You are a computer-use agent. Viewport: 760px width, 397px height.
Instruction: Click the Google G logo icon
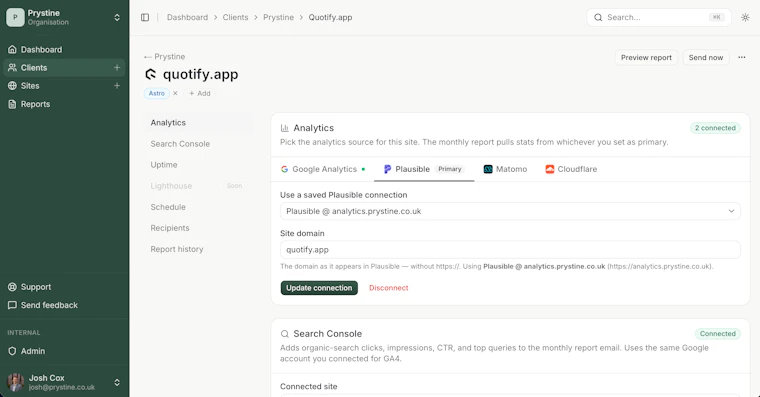point(285,169)
